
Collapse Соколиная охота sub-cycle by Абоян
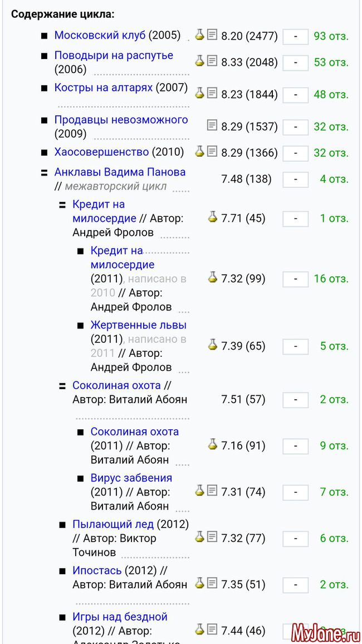(62, 386)
